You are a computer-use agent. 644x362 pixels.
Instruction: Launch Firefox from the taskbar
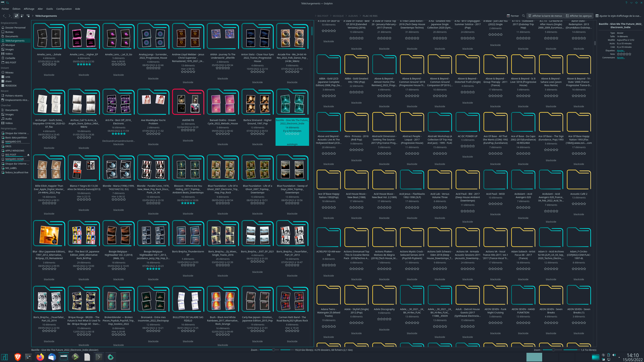click(40, 357)
